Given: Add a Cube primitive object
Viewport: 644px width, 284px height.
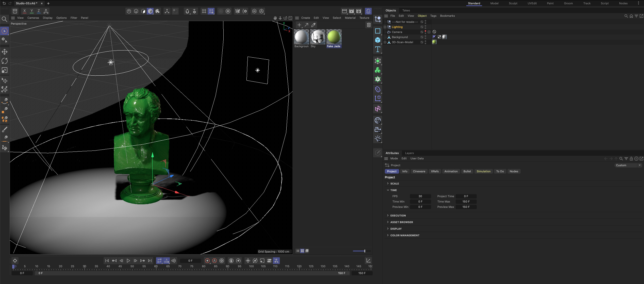Looking at the screenshot, I should (x=378, y=40).
